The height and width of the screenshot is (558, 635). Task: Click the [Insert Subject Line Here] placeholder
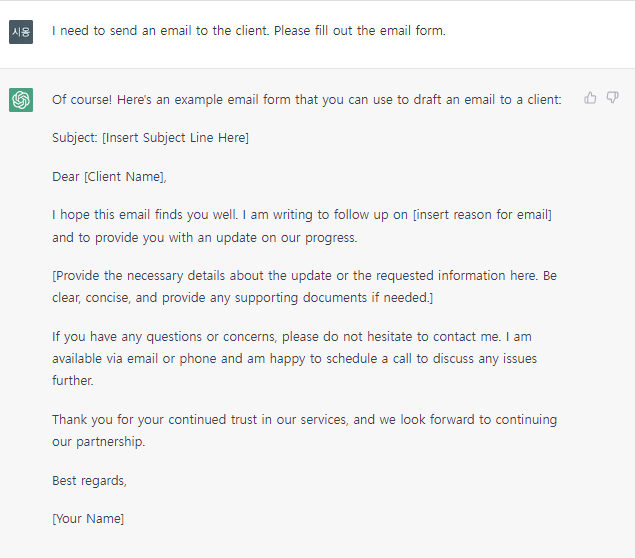point(175,138)
